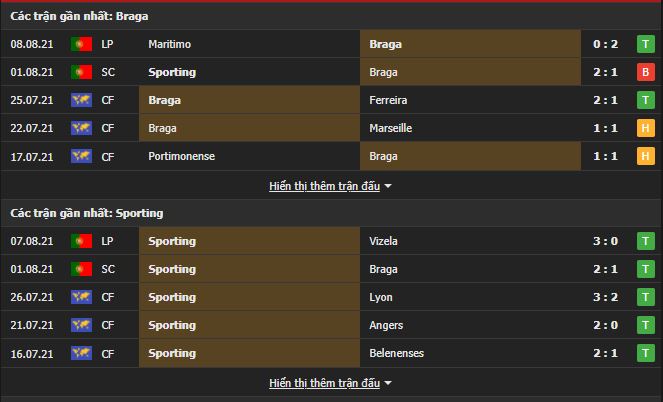Click Portugal flag in 07.08.21 Vizela row
The width and height of the screenshot is (663, 402).
pyautogui.click(x=81, y=241)
